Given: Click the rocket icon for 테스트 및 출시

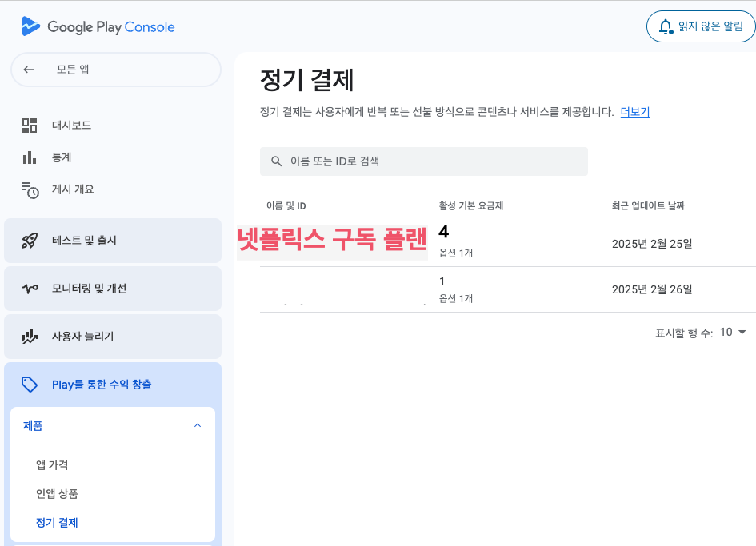Looking at the screenshot, I should pos(30,241).
